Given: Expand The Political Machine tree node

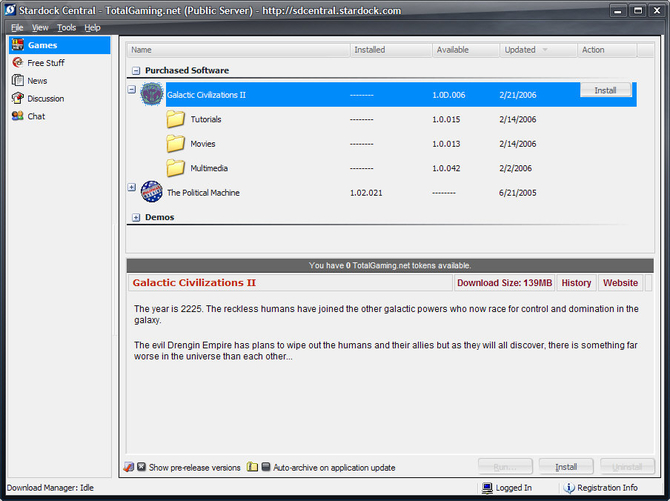Looking at the screenshot, I should click(132, 187).
